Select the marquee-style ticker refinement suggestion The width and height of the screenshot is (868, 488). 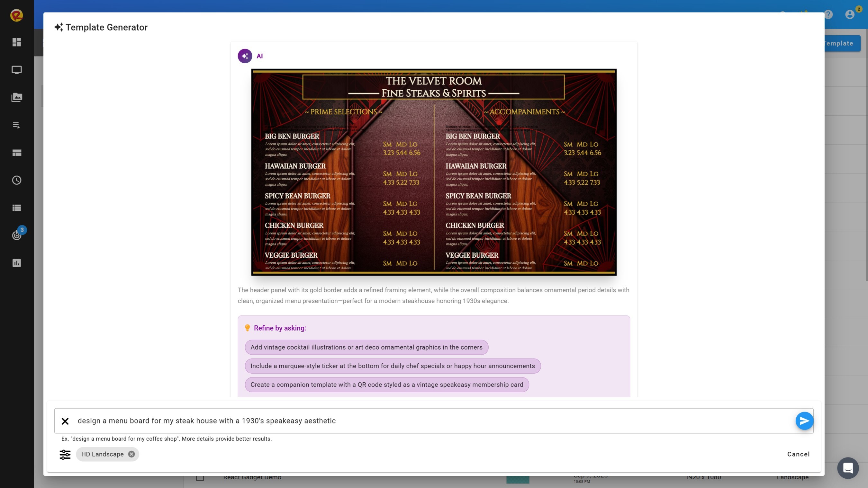click(392, 366)
